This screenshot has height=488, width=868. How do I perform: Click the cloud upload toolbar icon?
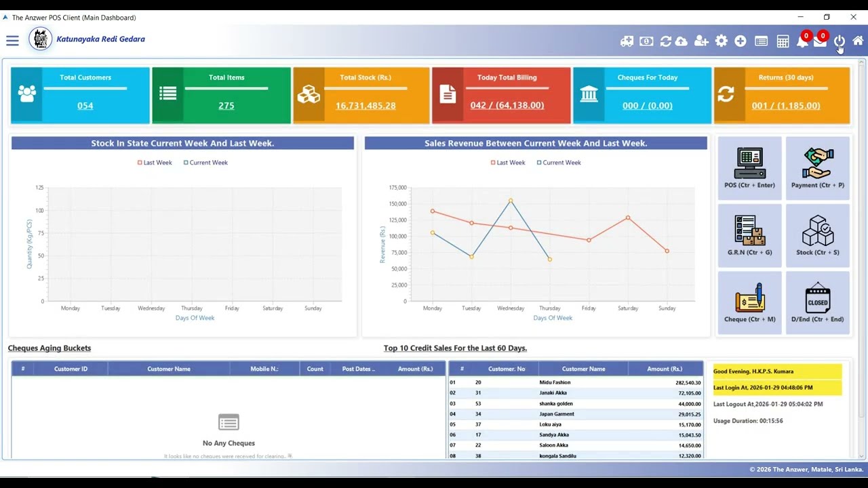pyautogui.click(x=681, y=41)
